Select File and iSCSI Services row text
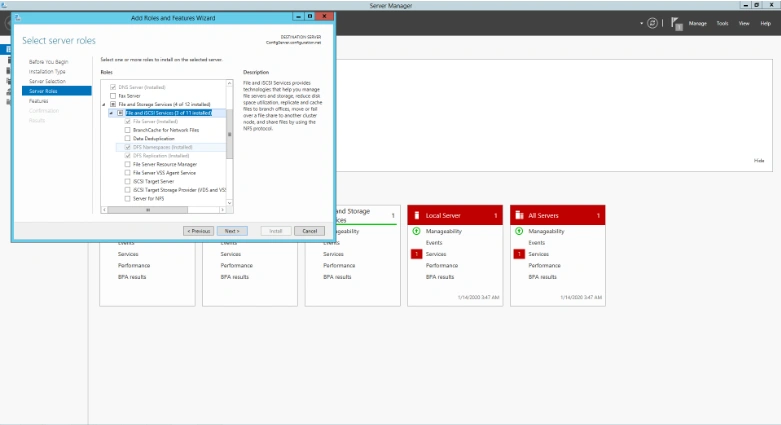Image resolution: width=781 pixels, height=425 pixels. 169,113
